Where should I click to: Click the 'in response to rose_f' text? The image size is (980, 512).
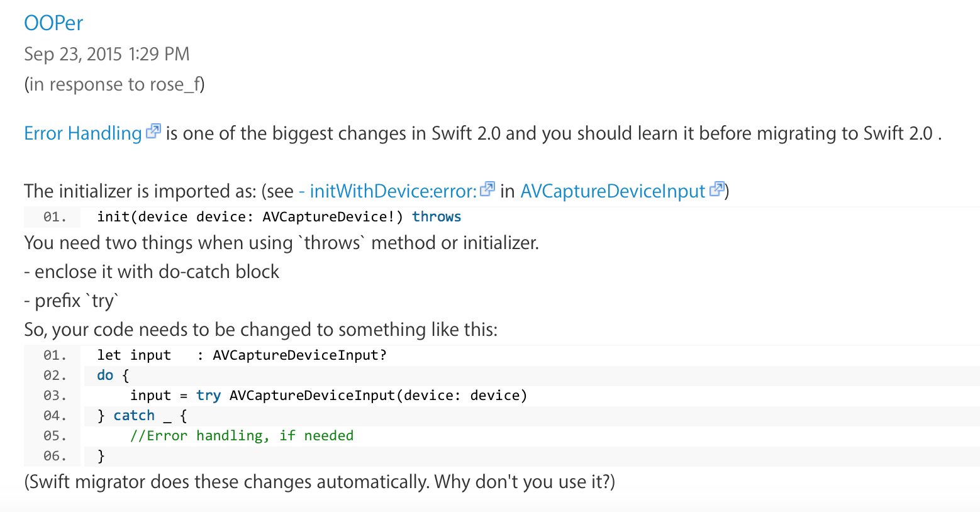point(114,84)
